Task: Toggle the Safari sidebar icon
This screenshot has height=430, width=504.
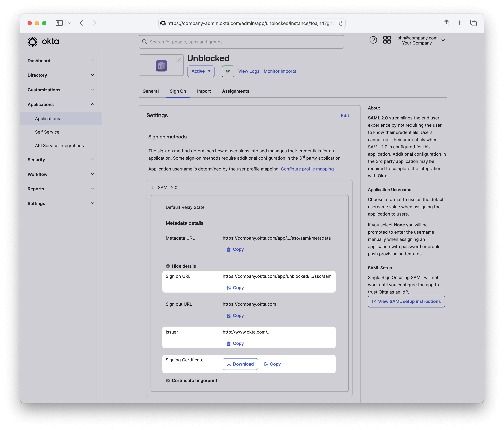Action: click(x=59, y=23)
